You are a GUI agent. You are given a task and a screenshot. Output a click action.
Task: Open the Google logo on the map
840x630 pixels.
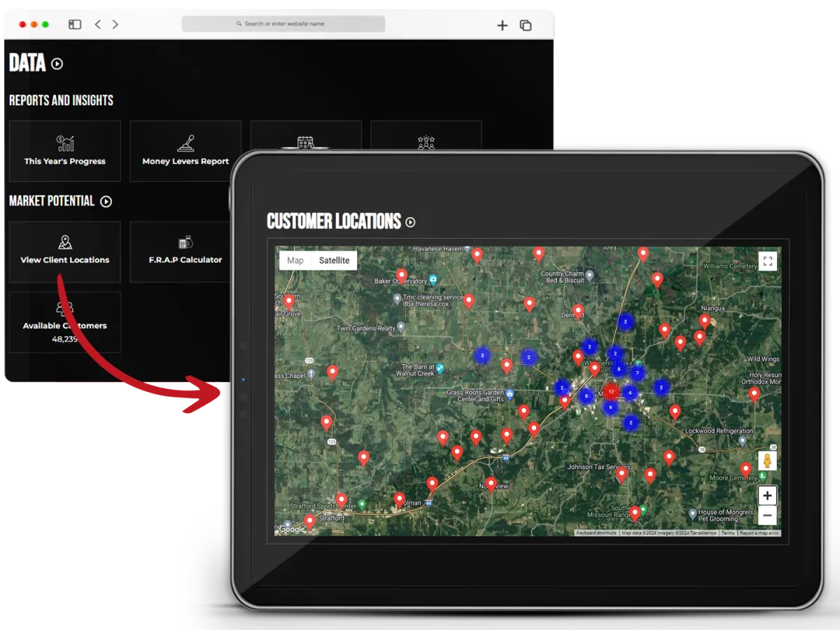click(291, 529)
